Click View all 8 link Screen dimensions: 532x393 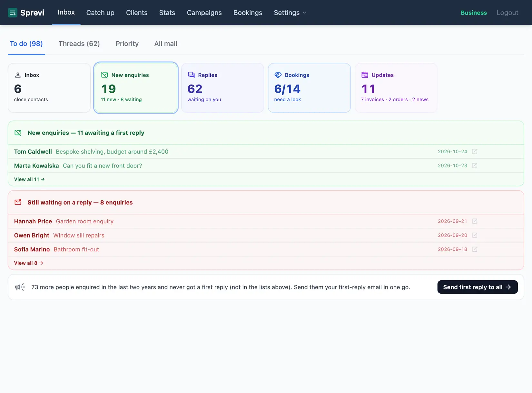(29, 263)
